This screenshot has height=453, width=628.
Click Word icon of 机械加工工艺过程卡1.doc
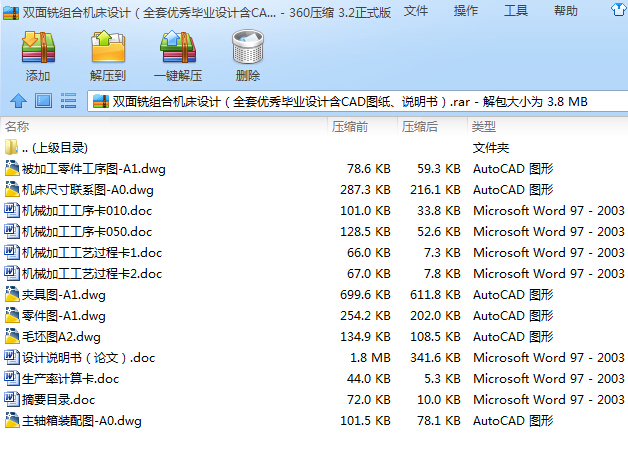click(x=12, y=252)
